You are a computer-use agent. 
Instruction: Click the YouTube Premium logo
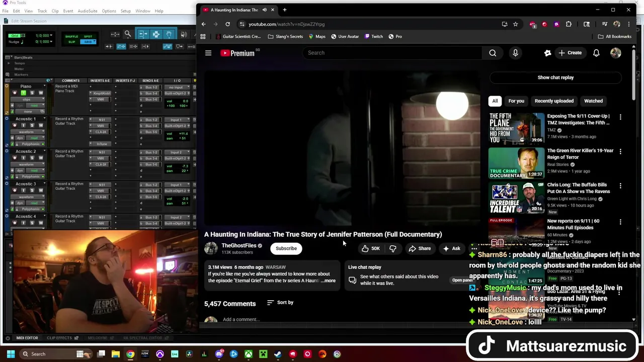pyautogui.click(x=238, y=53)
